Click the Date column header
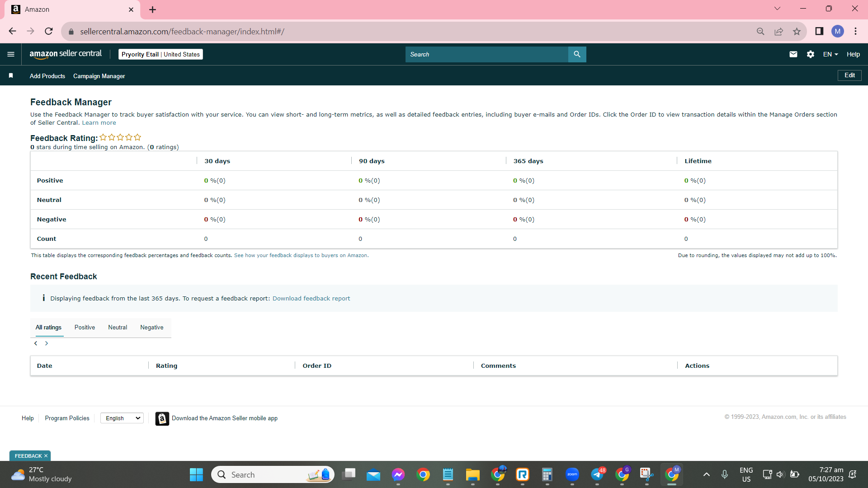 [x=45, y=366]
